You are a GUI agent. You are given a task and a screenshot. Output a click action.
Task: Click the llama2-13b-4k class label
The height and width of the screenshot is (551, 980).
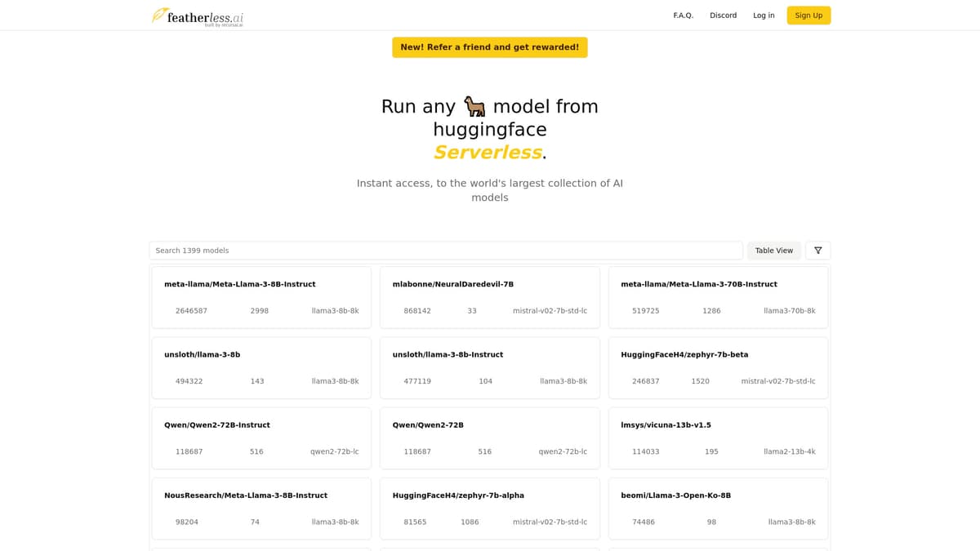click(789, 451)
